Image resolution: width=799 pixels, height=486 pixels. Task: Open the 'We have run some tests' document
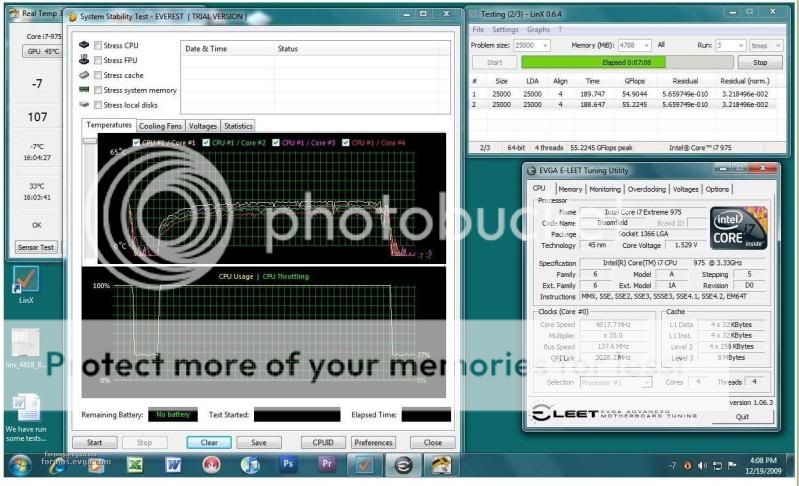click(27, 415)
